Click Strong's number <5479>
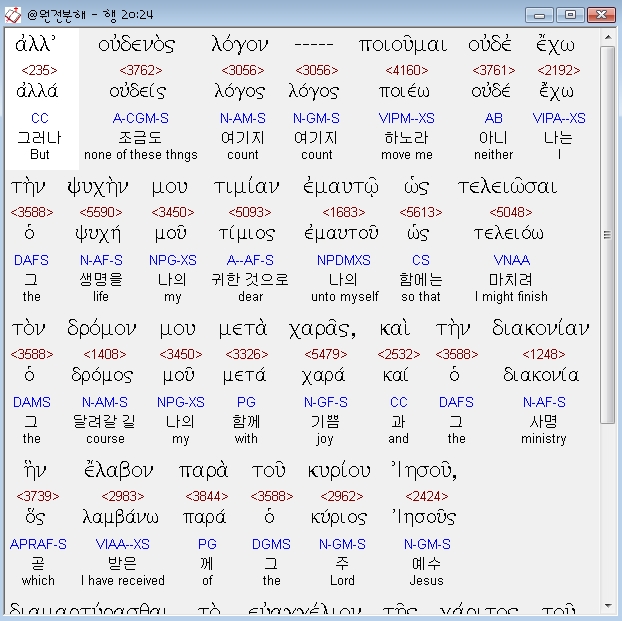The height and width of the screenshot is (621, 622). pyautogui.click(x=326, y=354)
